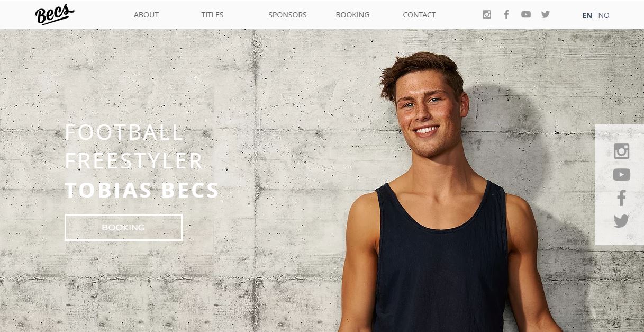Viewport: 644px width, 332px height.
Task: Click the Becs script logo
Action: point(55,14)
